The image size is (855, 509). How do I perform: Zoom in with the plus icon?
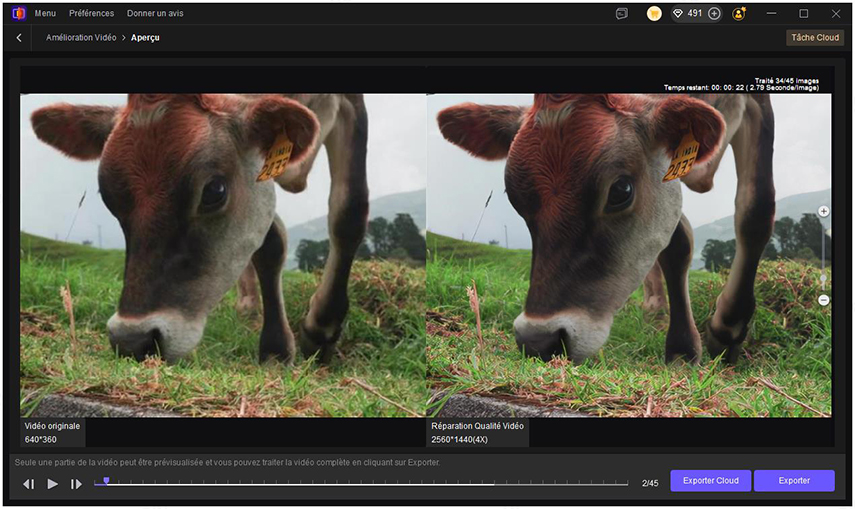[823, 211]
